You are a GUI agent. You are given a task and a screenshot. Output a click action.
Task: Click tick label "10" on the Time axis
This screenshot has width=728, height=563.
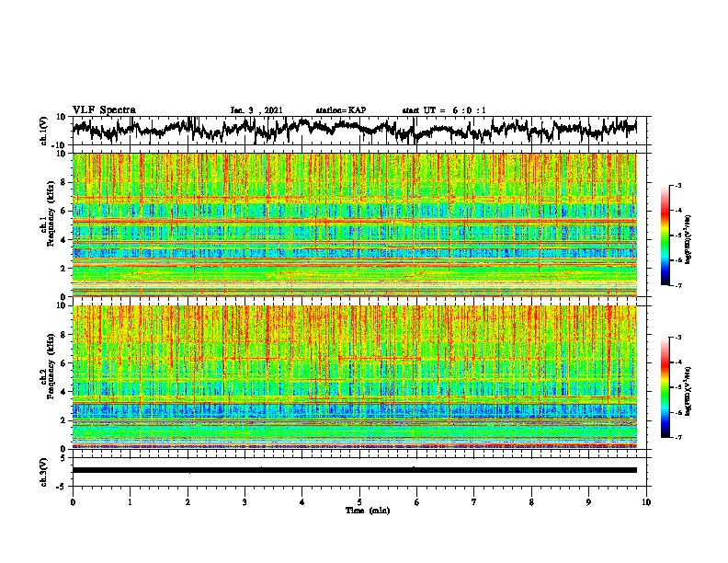coord(646,502)
